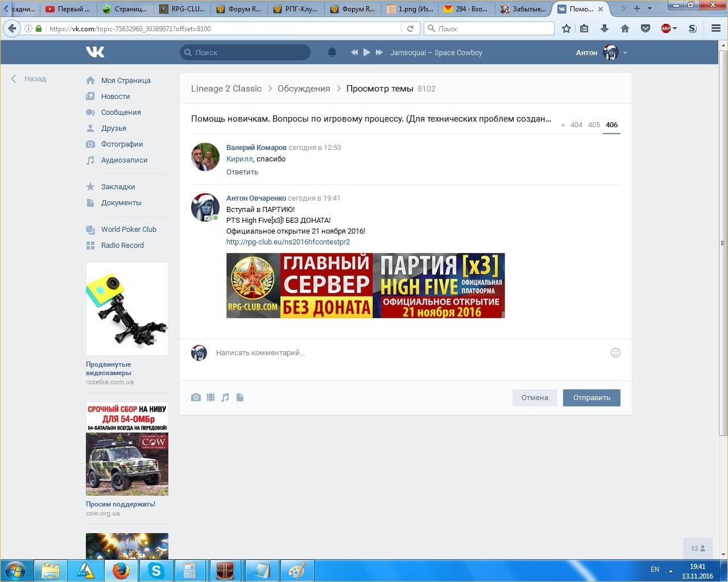Play the Jamiroquai track
The width and height of the screenshot is (728, 582).
tap(367, 52)
